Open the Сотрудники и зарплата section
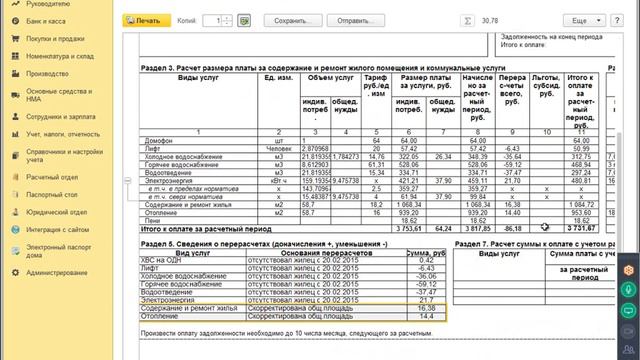This screenshot has width=640, height=360. pyautogui.click(x=60, y=117)
